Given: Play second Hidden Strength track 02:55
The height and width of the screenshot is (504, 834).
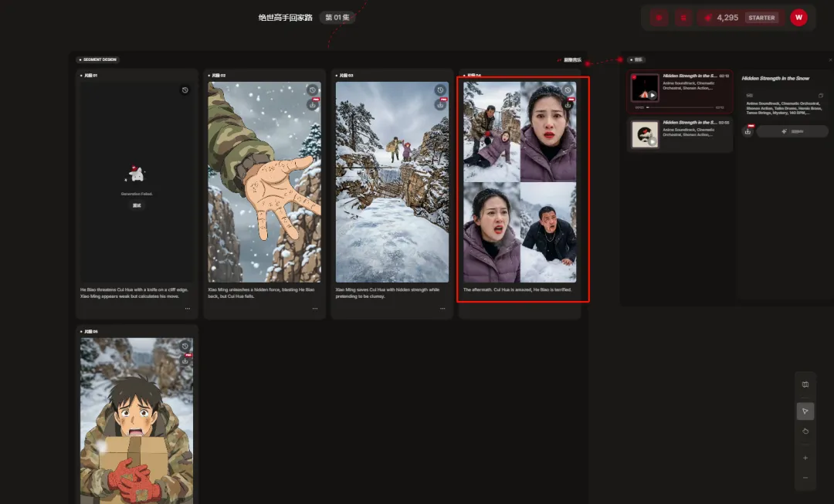Looking at the screenshot, I should click(652, 141).
